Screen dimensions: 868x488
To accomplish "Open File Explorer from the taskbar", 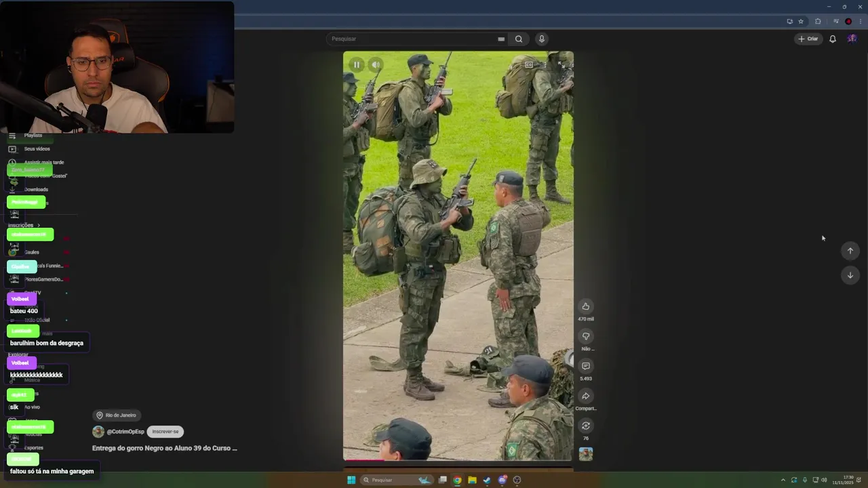I will tap(472, 480).
